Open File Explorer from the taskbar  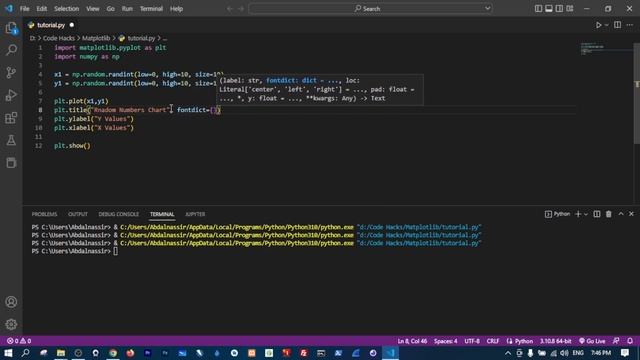pos(61,353)
